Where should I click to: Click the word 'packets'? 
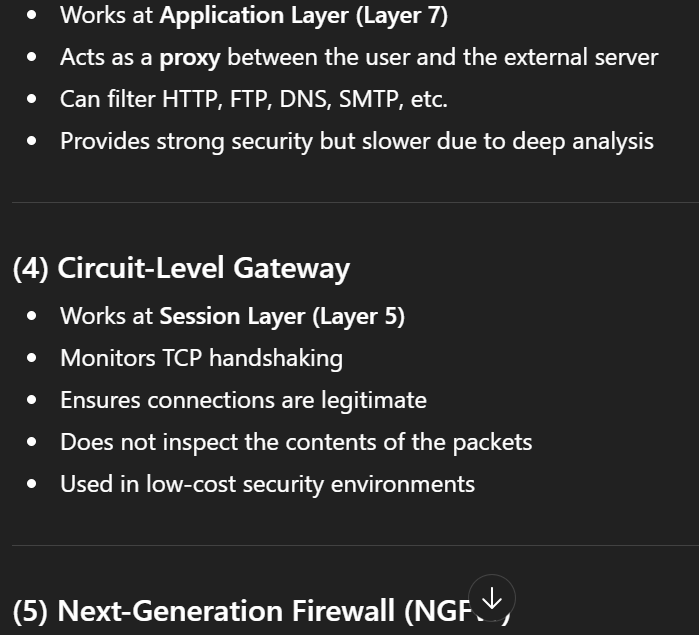click(492, 442)
